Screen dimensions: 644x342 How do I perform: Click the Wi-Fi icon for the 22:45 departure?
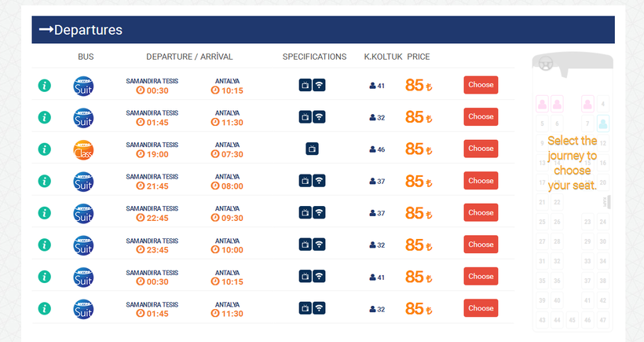(320, 213)
